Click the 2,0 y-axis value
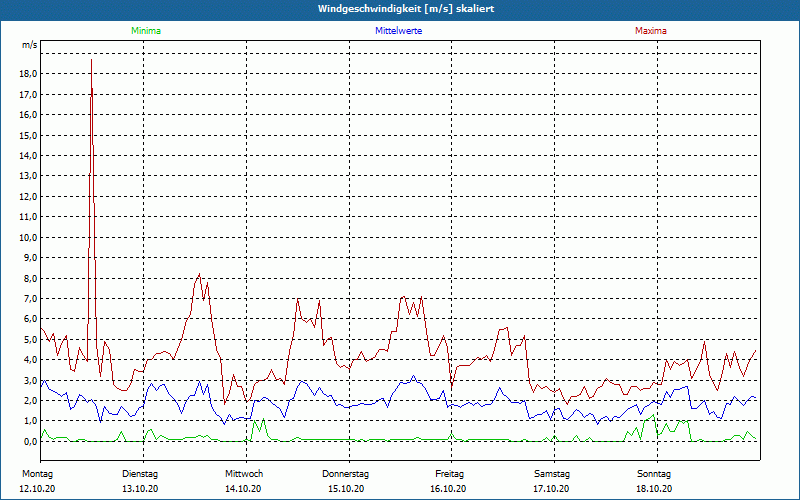The image size is (800, 500). pyautogui.click(x=30, y=401)
